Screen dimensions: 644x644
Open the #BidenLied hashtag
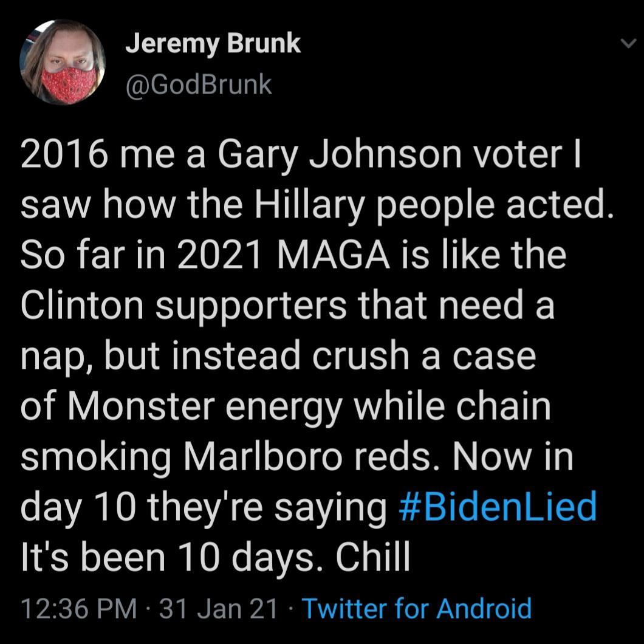click(498, 507)
